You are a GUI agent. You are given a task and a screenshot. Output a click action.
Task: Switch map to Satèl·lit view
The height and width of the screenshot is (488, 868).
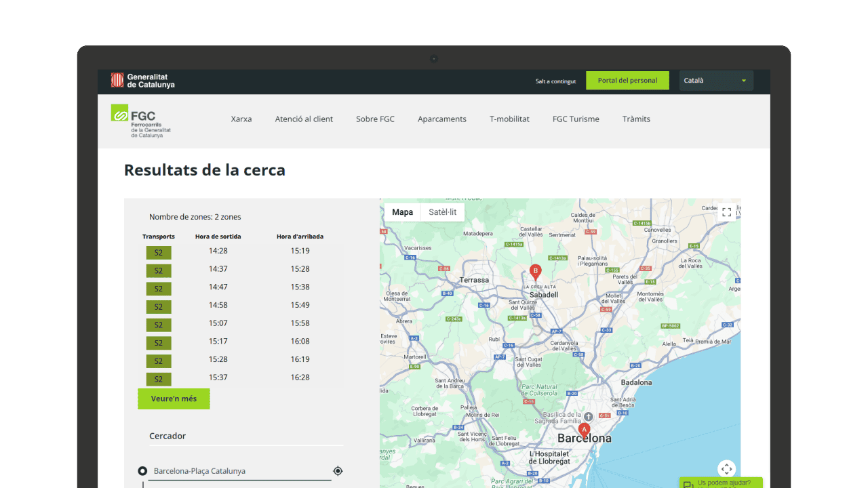(443, 212)
